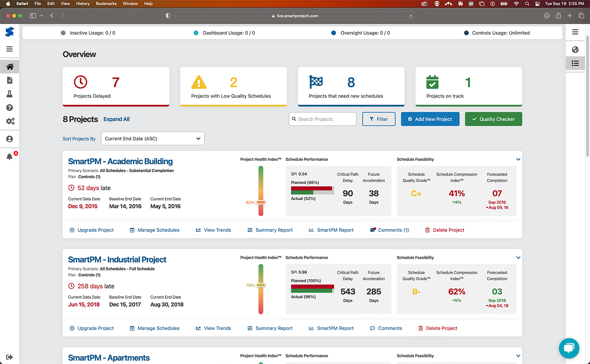Click Upgrade Project for Academic Building
This screenshot has width=590, height=364.
(92, 230)
